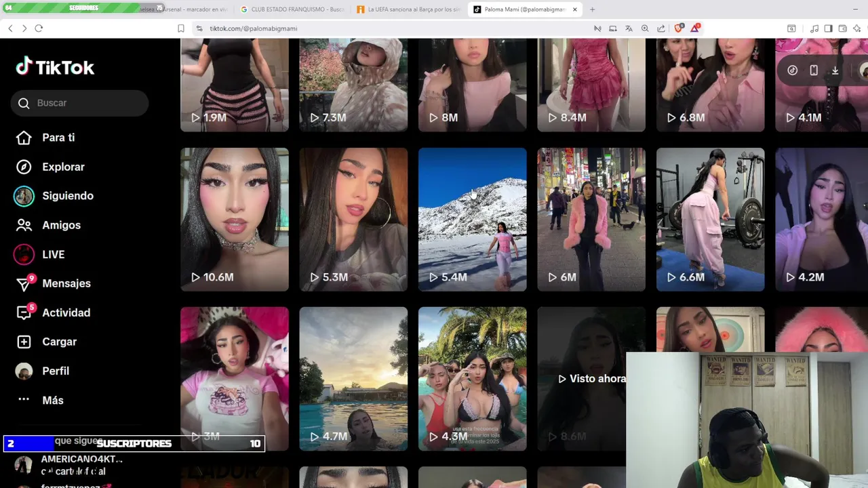Minimize the browser window

(x=856, y=9)
